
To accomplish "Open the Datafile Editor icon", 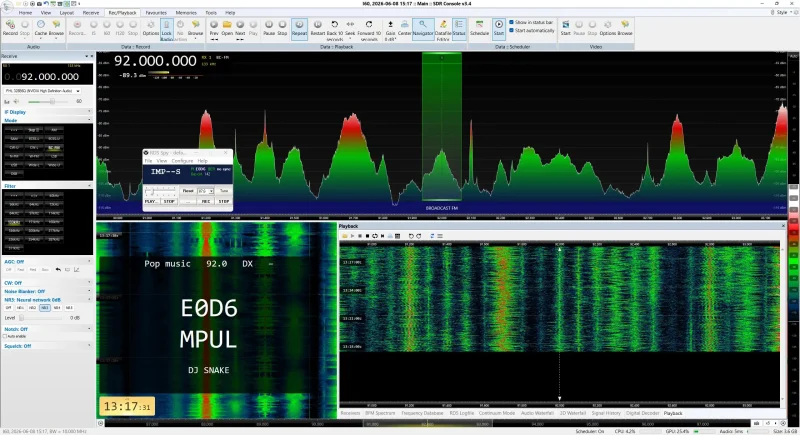I will (x=443, y=30).
